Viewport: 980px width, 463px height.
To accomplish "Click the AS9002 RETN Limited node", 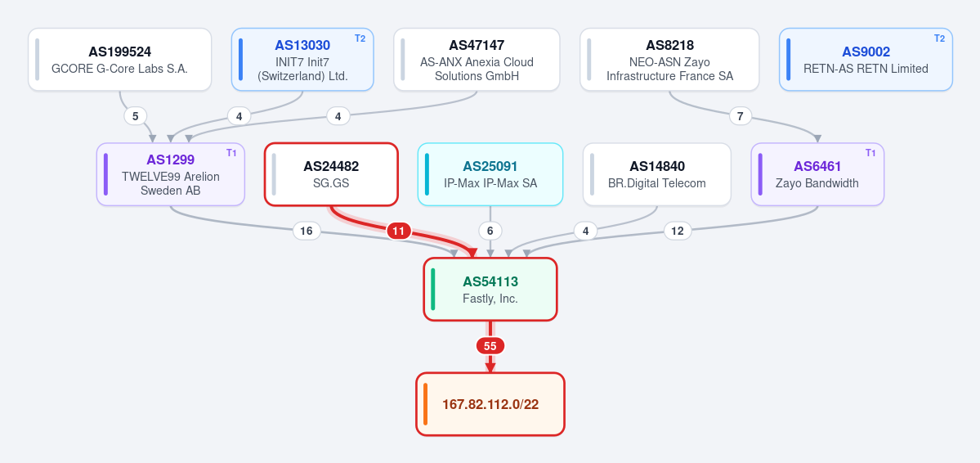I will pos(866,60).
